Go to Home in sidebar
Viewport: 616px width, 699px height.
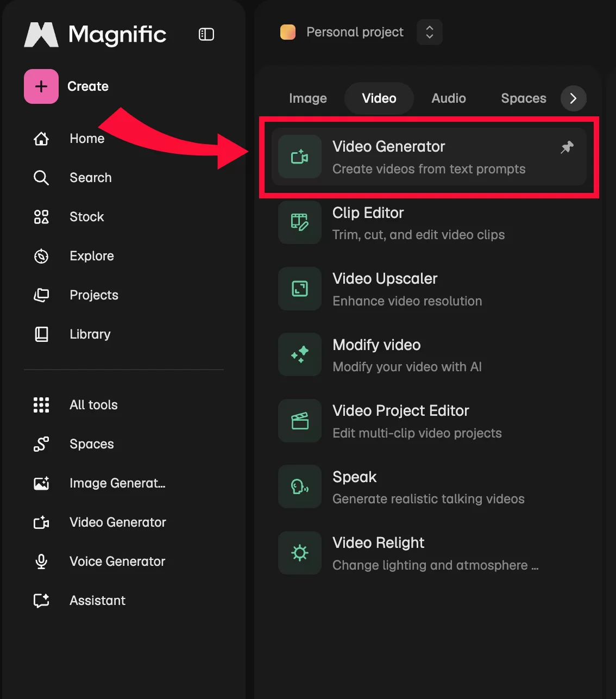click(x=87, y=139)
